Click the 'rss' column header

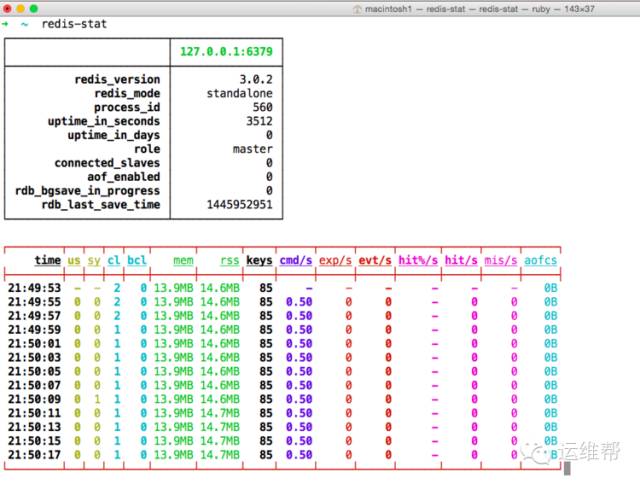click(x=229, y=260)
